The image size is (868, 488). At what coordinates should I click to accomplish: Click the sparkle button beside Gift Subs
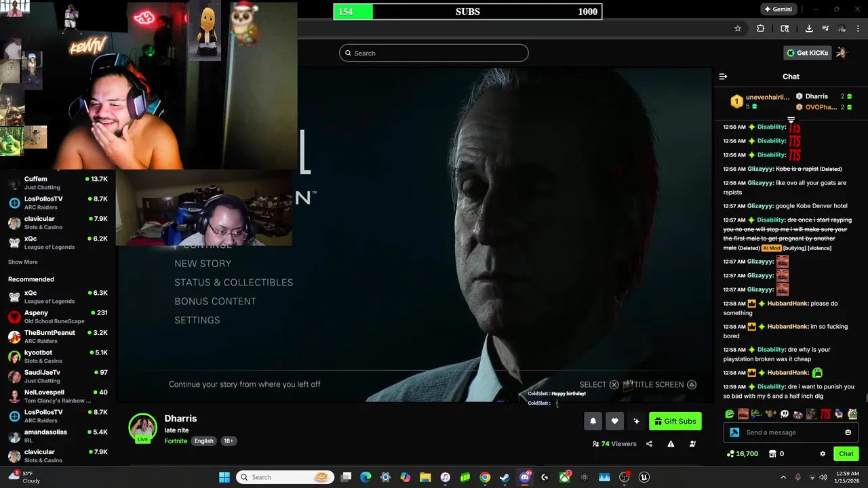coord(636,421)
